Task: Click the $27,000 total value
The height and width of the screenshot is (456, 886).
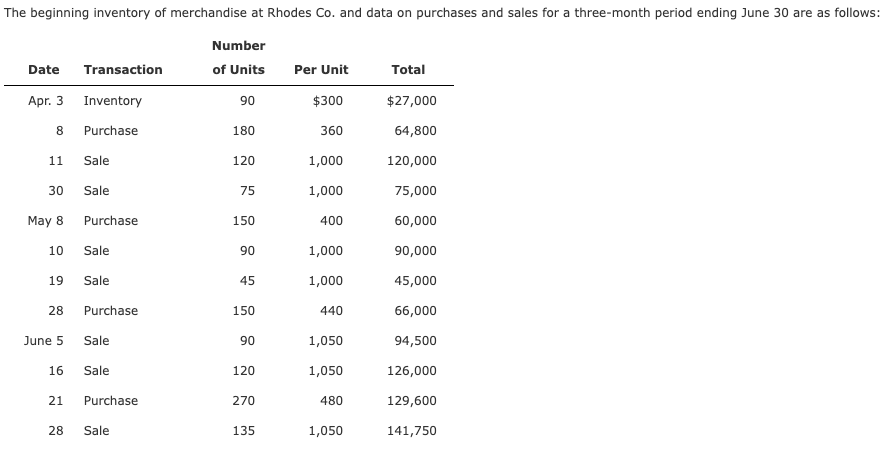Action: 411,101
